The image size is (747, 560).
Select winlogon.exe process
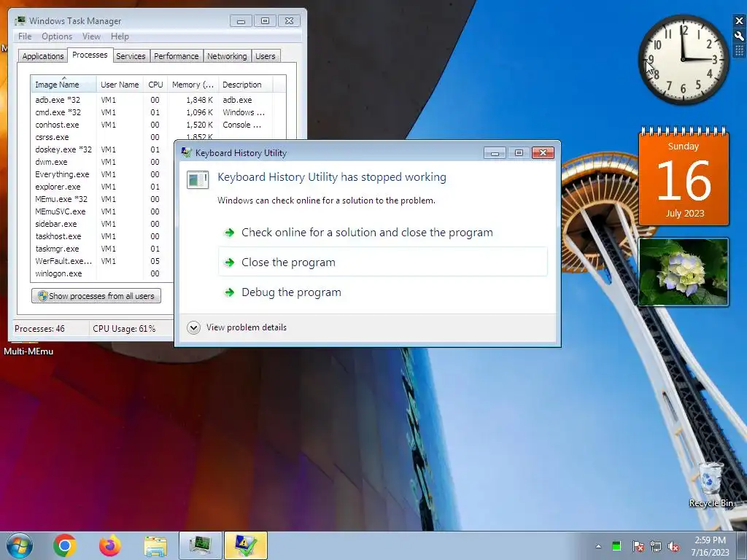[x=103, y=273]
